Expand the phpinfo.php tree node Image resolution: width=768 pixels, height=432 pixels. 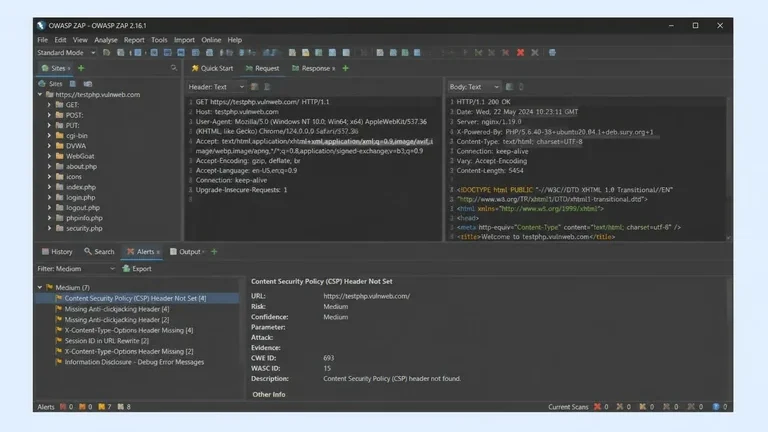(49, 218)
